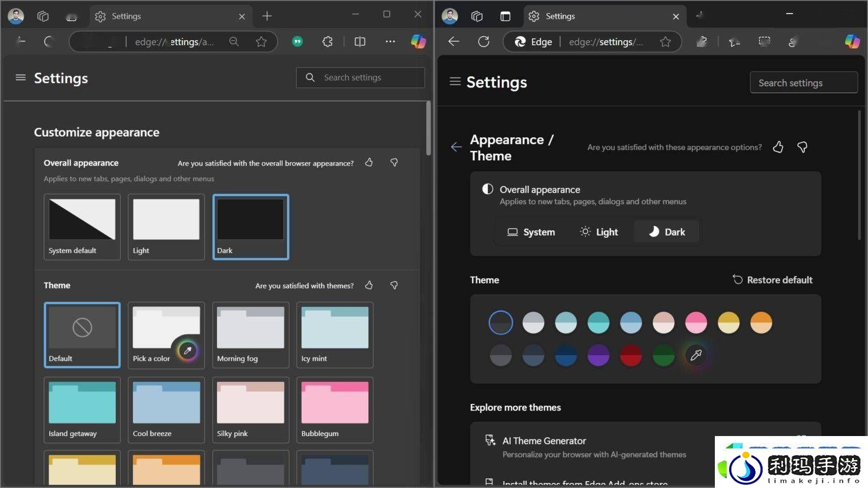Thumbs up for appearance options in right window
868x488 pixels.
click(778, 147)
